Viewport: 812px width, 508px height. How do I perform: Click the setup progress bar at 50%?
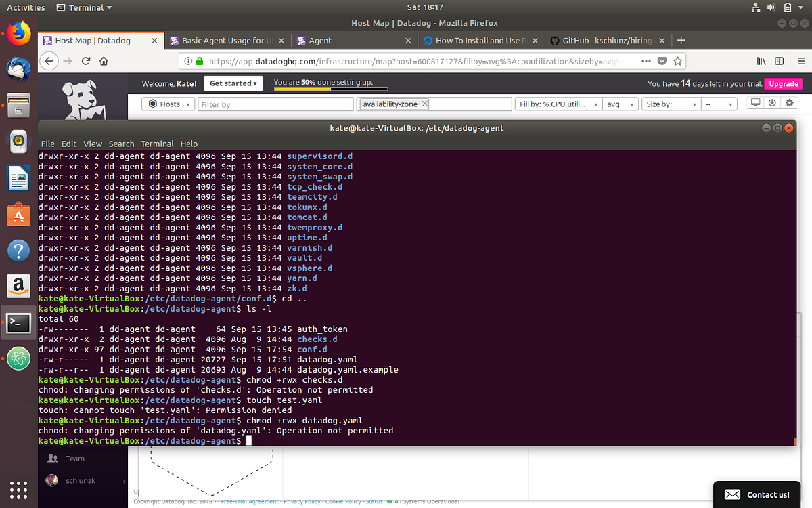point(332,88)
